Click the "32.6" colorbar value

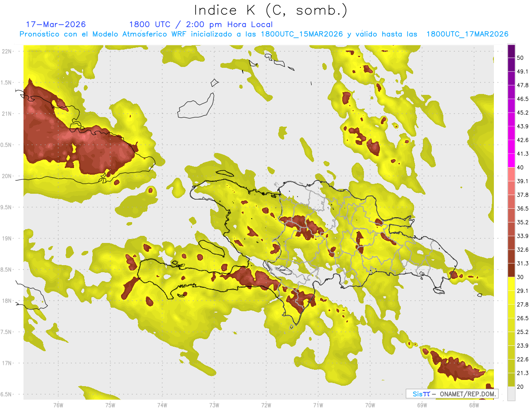click(x=523, y=250)
